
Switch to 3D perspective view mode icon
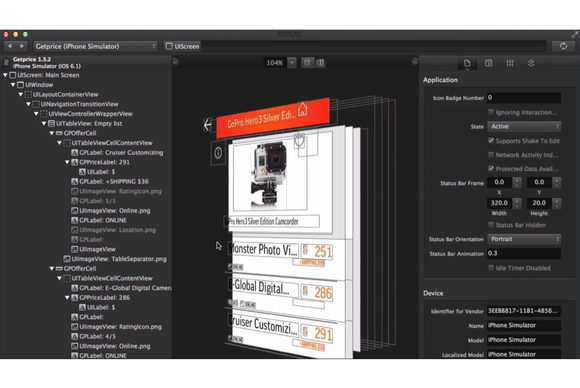coord(320,63)
